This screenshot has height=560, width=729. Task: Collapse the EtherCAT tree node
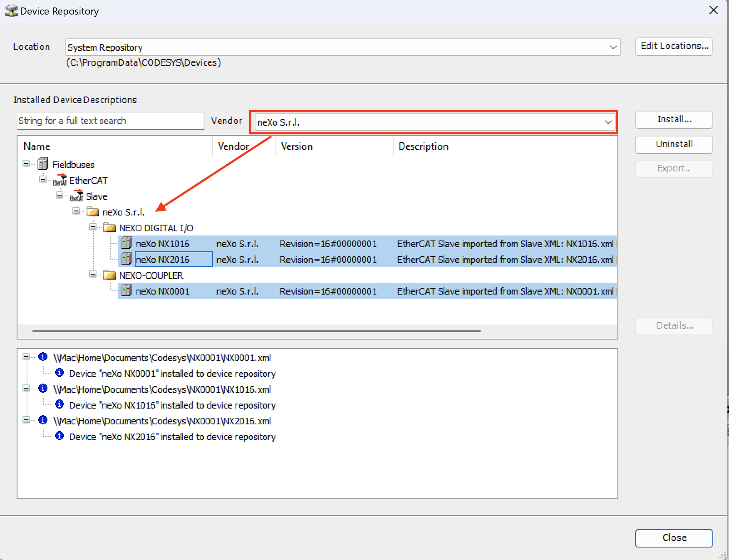point(43,179)
